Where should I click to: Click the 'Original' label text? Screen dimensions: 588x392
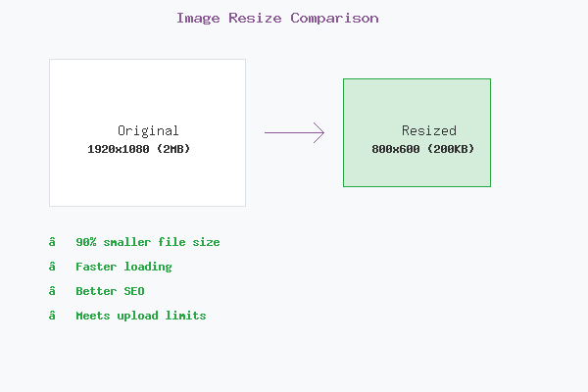pos(148,130)
